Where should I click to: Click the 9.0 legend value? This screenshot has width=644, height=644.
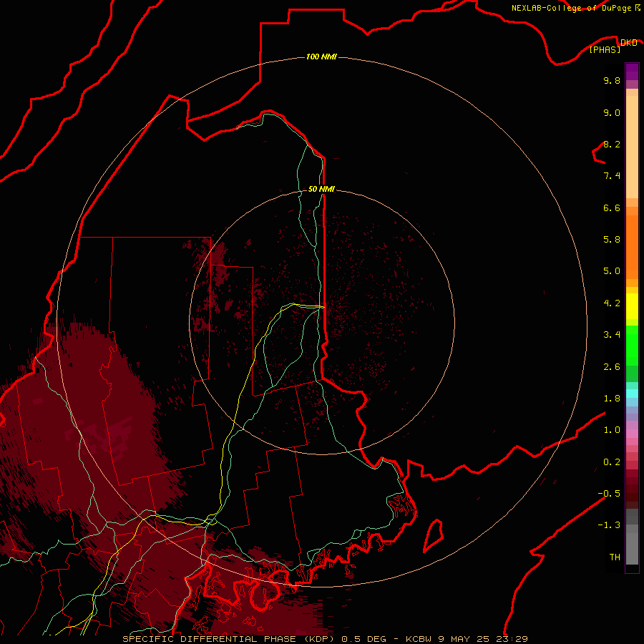(612, 112)
